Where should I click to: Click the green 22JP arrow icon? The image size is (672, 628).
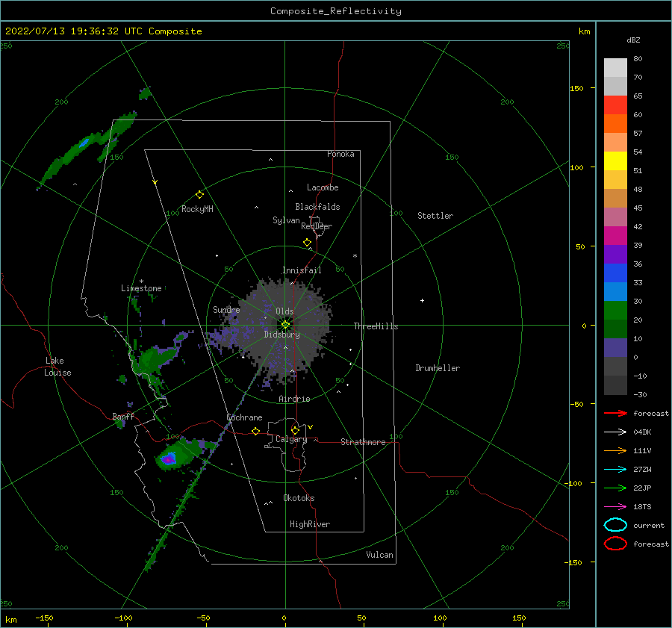tap(615, 488)
